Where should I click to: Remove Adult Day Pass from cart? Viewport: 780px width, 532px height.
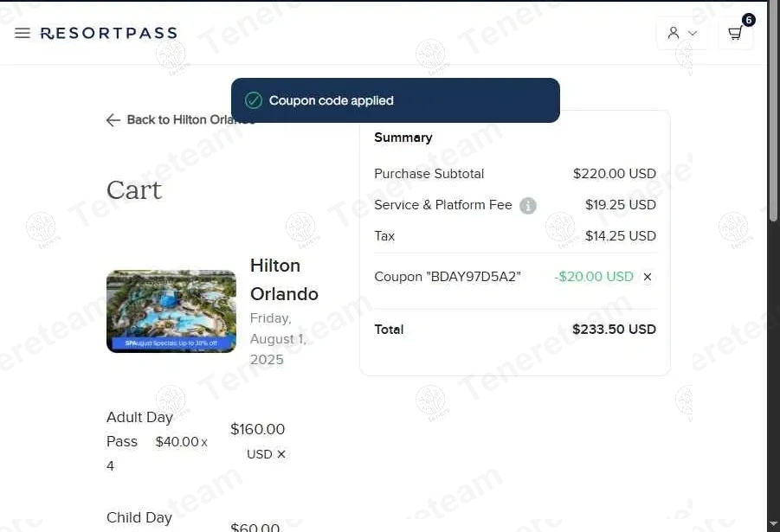281,454
